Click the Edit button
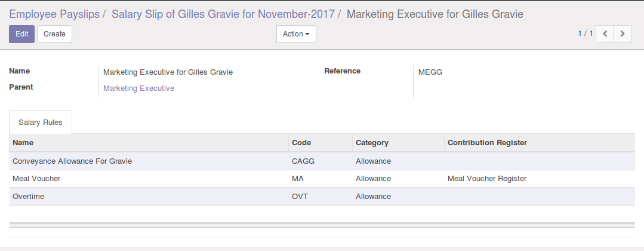The image size is (644, 251). tap(21, 34)
